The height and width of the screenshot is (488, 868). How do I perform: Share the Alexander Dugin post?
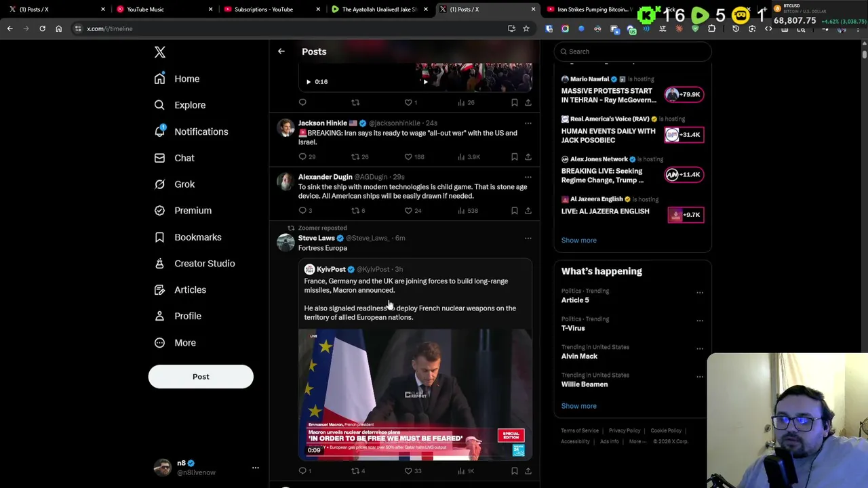[528, 211]
